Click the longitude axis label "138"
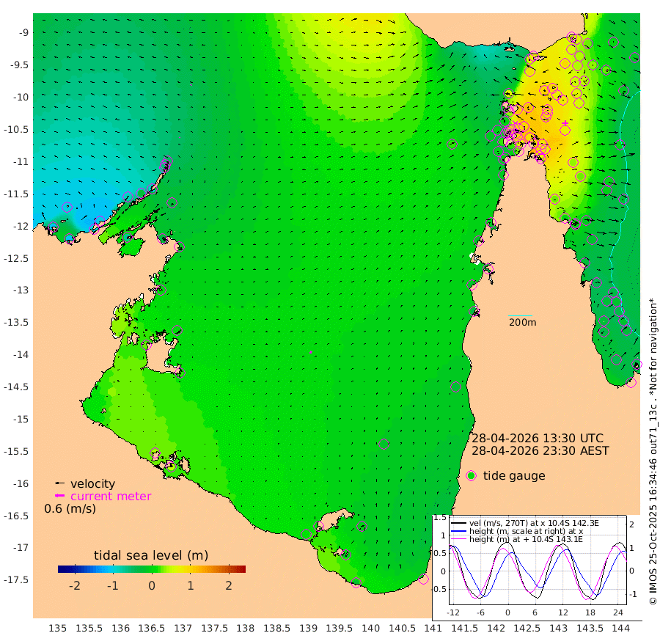Viewport: 660px width, 644px height. point(246,629)
